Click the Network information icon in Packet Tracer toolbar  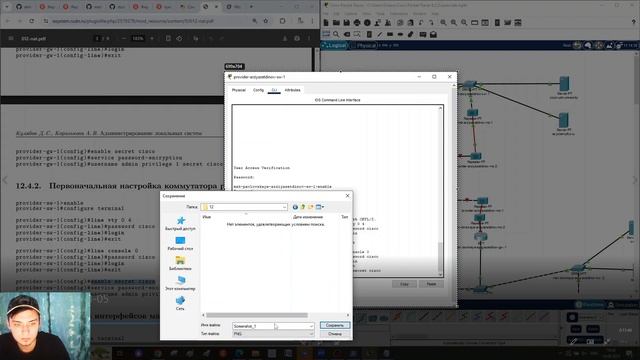367,23
